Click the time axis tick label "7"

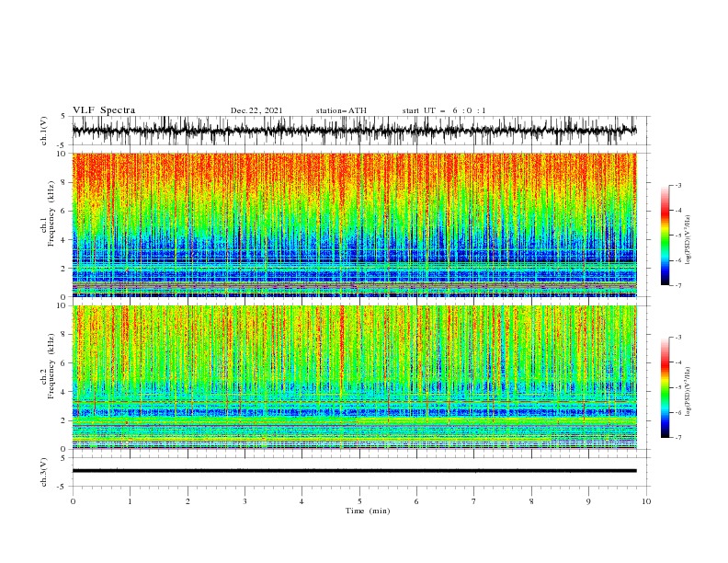(x=474, y=501)
